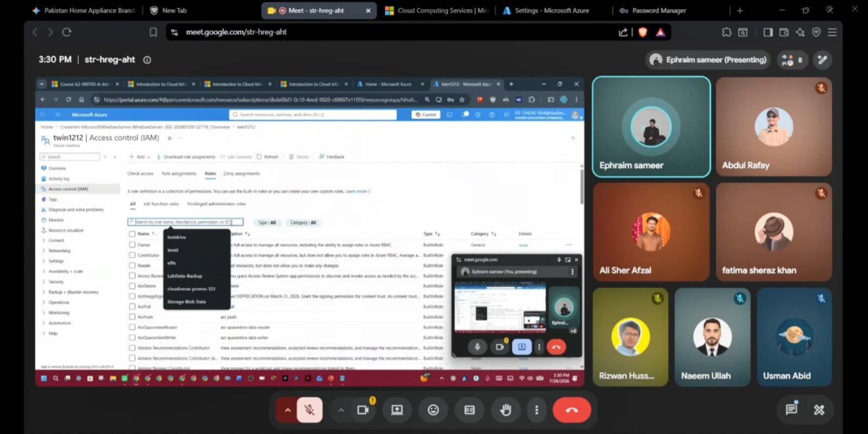This screenshot has height=434, width=868.
Task: Reload the Google Meet page
Action: click(x=67, y=32)
